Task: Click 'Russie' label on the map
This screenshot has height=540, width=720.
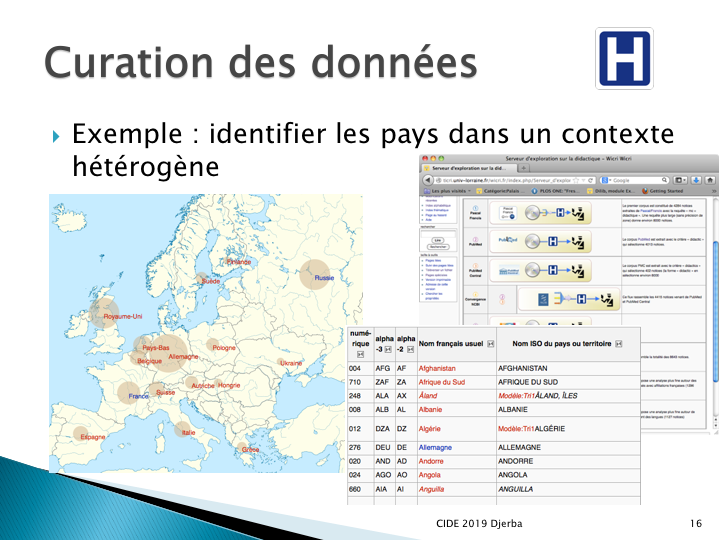Action: 323,277
